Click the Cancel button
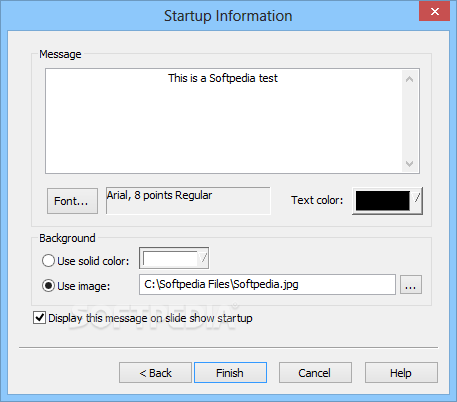Viewport: 457px width, 402px height. point(315,373)
